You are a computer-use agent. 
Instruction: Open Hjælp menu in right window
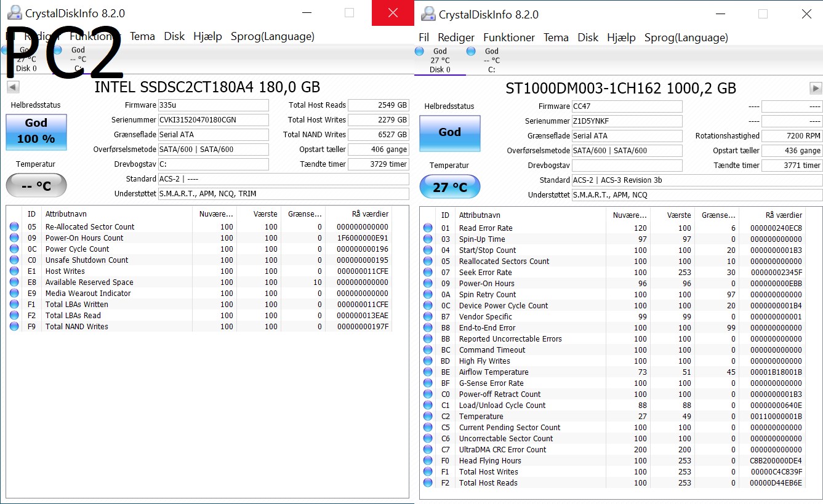[x=621, y=38]
